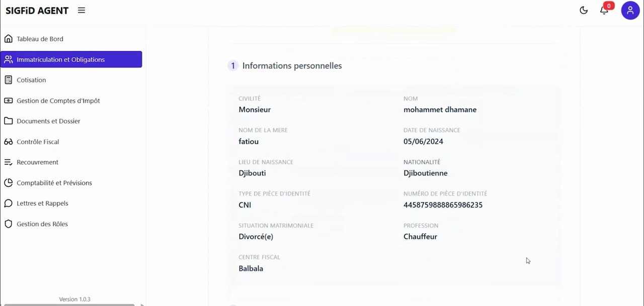Open notifications via the bell icon
The width and height of the screenshot is (644, 306).
[604, 10]
